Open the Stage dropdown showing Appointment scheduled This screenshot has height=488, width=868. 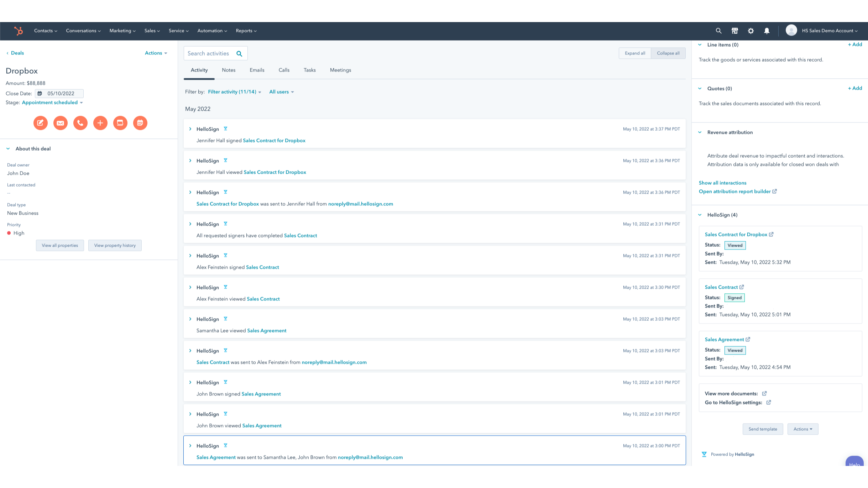coord(52,103)
